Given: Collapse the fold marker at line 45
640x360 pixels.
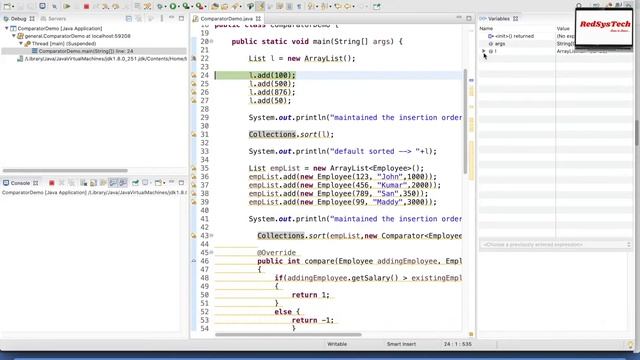Looking at the screenshot, I should [x=211, y=252].
